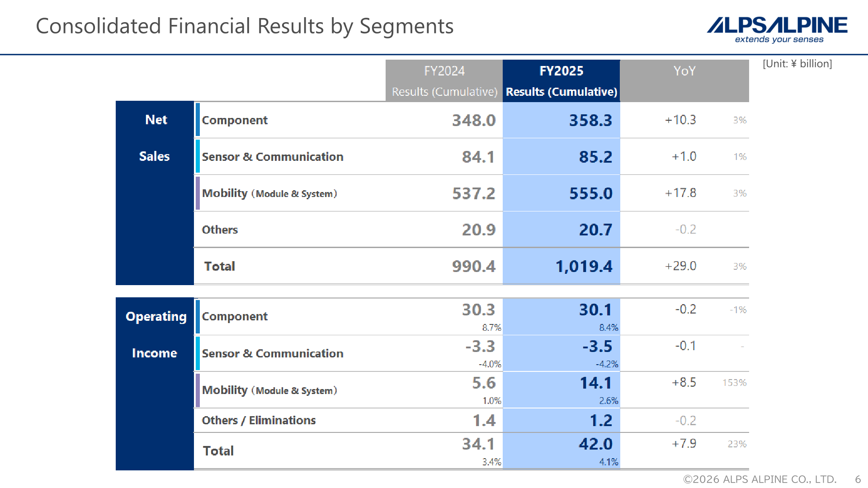The height and width of the screenshot is (488, 868).
Task: Select FY2025 Mobility sales value 555.0
Action: pos(591,193)
